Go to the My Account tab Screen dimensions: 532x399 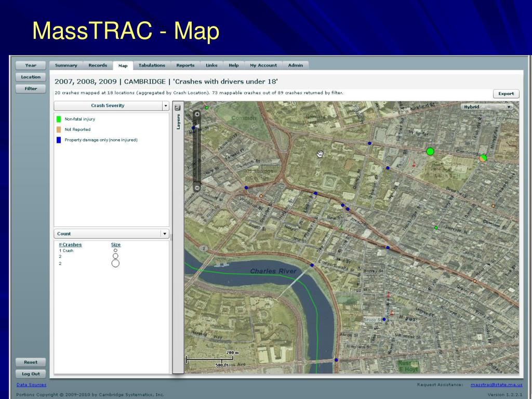[x=263, y=65]
